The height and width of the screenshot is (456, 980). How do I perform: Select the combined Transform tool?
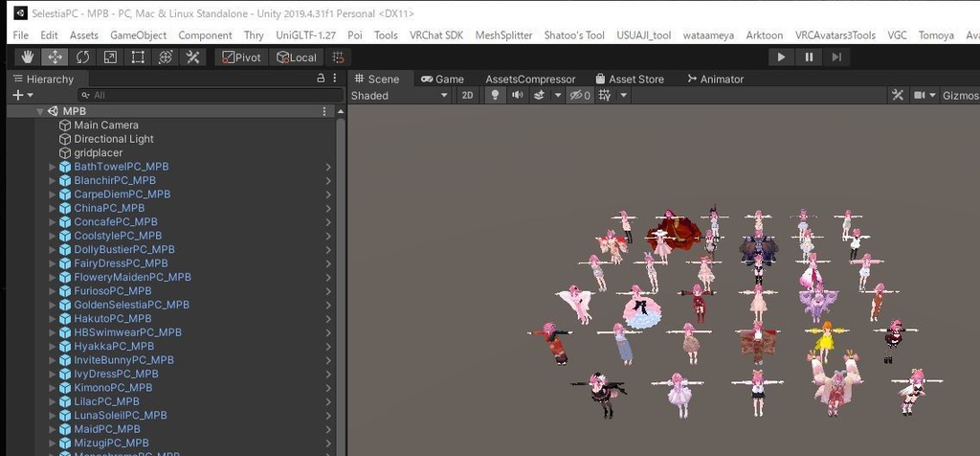165,57
